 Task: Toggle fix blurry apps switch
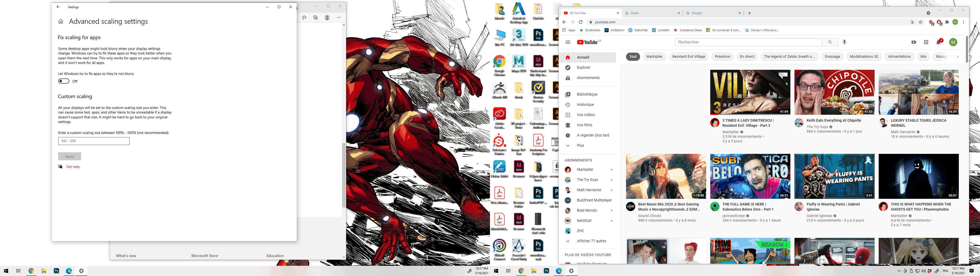pos(64,81)
